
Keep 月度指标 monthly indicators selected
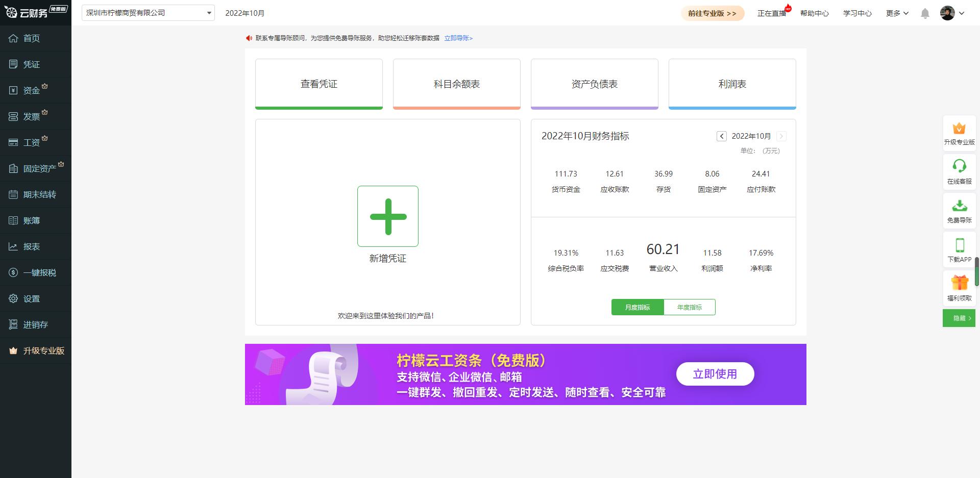[x=638, y=307]
